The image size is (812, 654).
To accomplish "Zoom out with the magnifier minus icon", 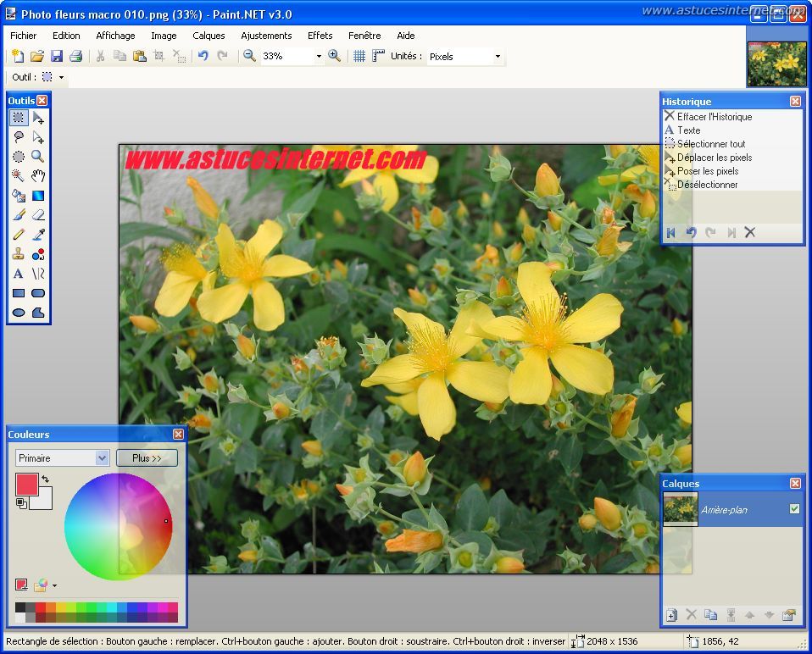I will coord(249,56).
